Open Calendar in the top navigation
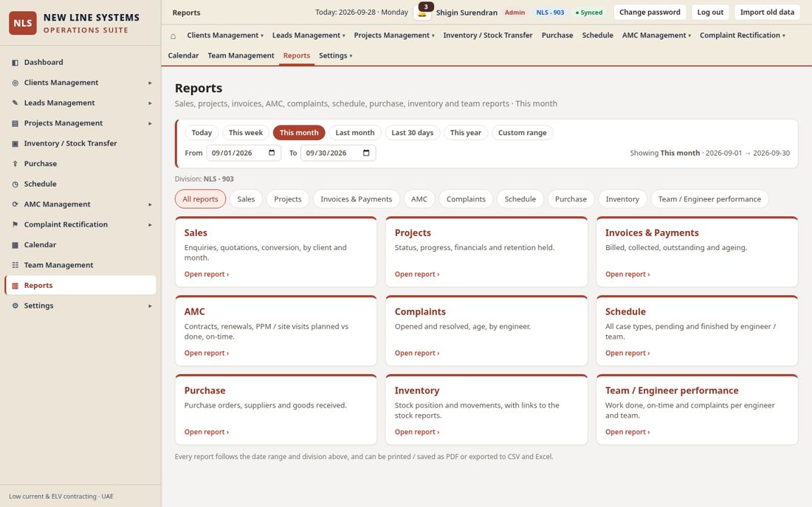 pyautogui.click(x=183, y=55)
